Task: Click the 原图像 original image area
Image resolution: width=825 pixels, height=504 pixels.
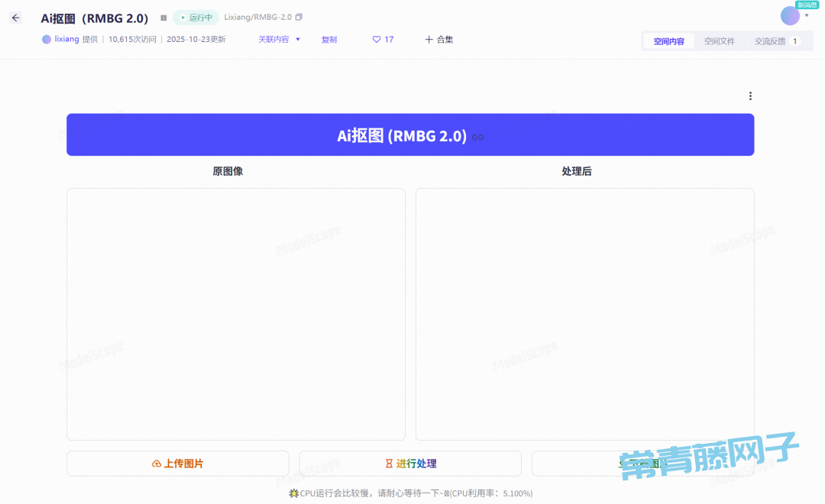Action: 235,314
